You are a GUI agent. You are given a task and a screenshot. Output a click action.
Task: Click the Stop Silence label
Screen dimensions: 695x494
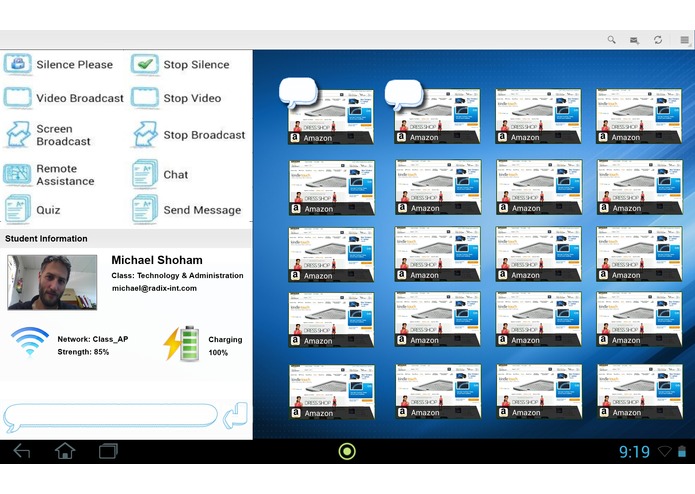tap(196, 65)
